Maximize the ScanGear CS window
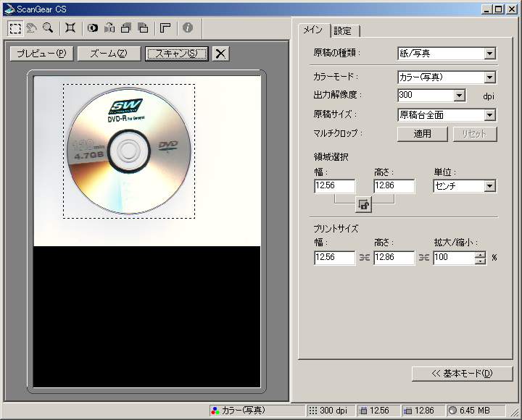522x420 pixels. 498,9
